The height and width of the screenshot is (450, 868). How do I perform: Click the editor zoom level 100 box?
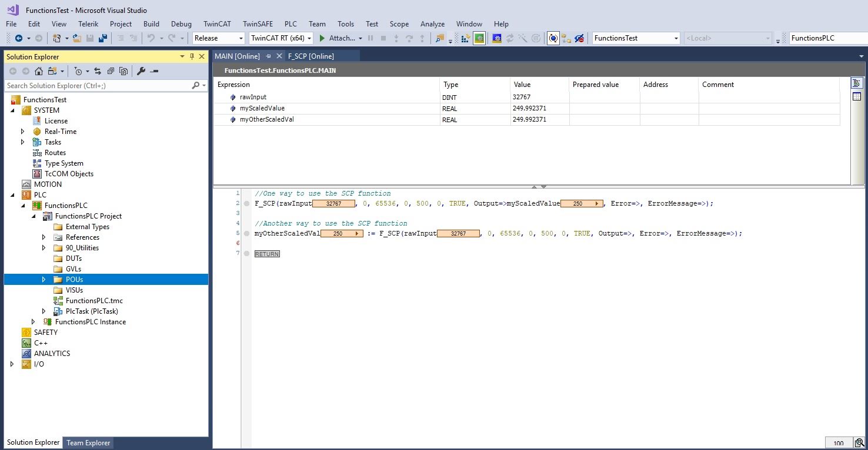point(839,443)
